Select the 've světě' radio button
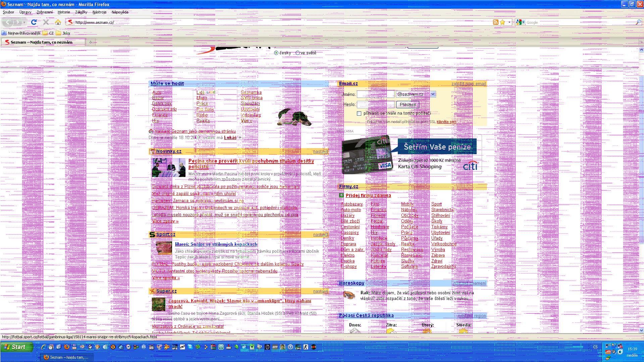644x362 pixels. (x=298, y=53)
